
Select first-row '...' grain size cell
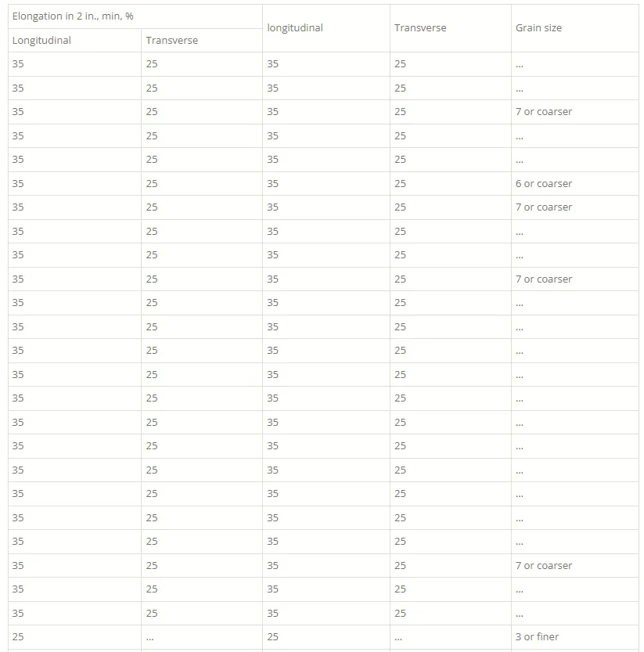520,65
